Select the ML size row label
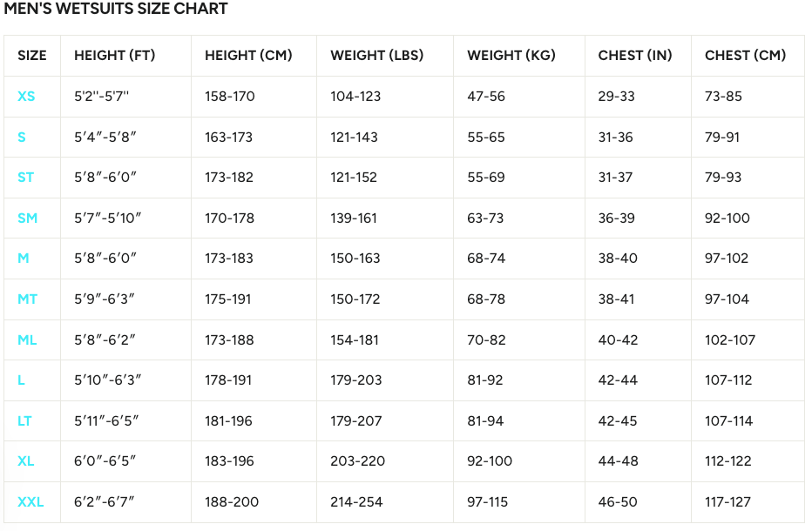This screenshot has height=531, width=812. (28, 340)
